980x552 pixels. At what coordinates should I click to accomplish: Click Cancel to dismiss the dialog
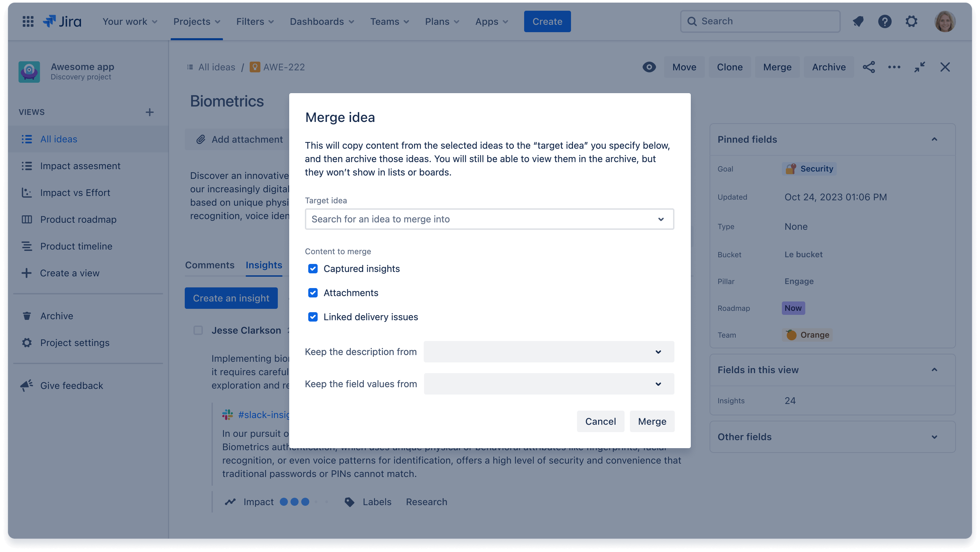click(x=600, y=421)
